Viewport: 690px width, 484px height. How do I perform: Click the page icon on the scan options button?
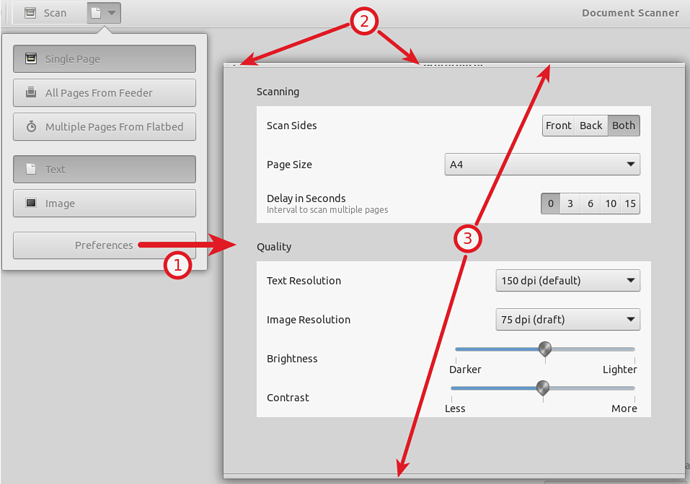(x=95, y=13)
